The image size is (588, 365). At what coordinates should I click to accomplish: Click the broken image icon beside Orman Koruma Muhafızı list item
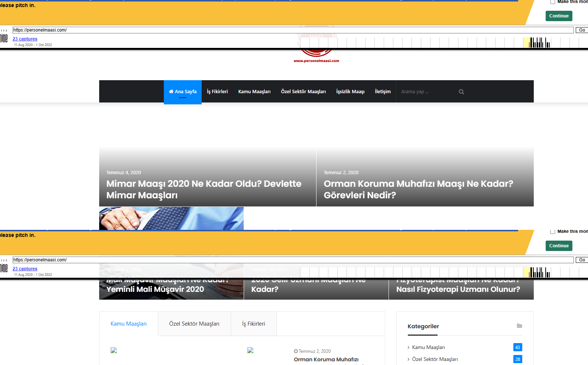[x=250, y=350]
